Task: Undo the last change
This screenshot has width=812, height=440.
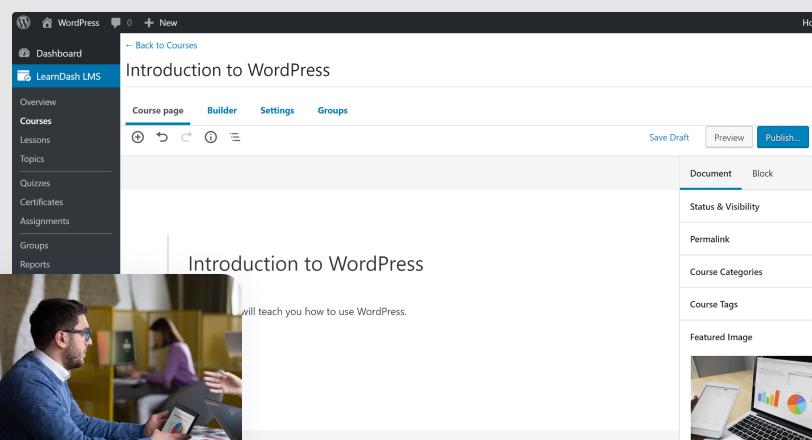Action: tap(162, 137)
